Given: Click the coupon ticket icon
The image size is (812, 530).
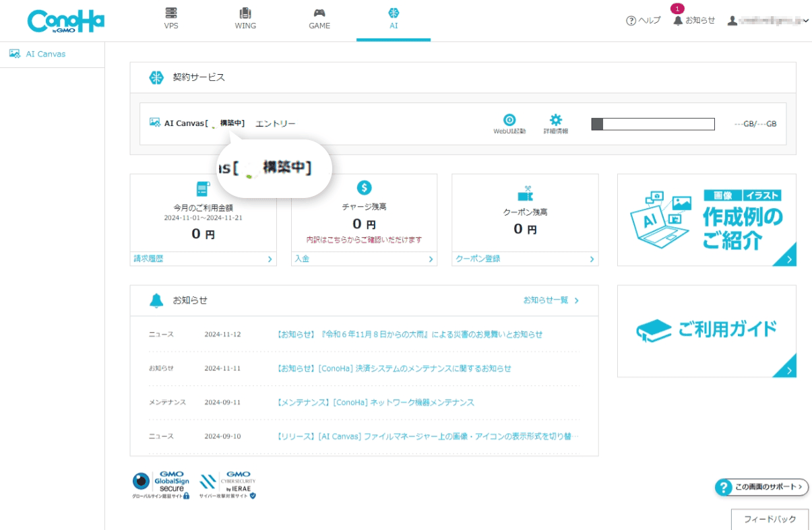Looking at the screenshot, I should click(x=525, y=193).
